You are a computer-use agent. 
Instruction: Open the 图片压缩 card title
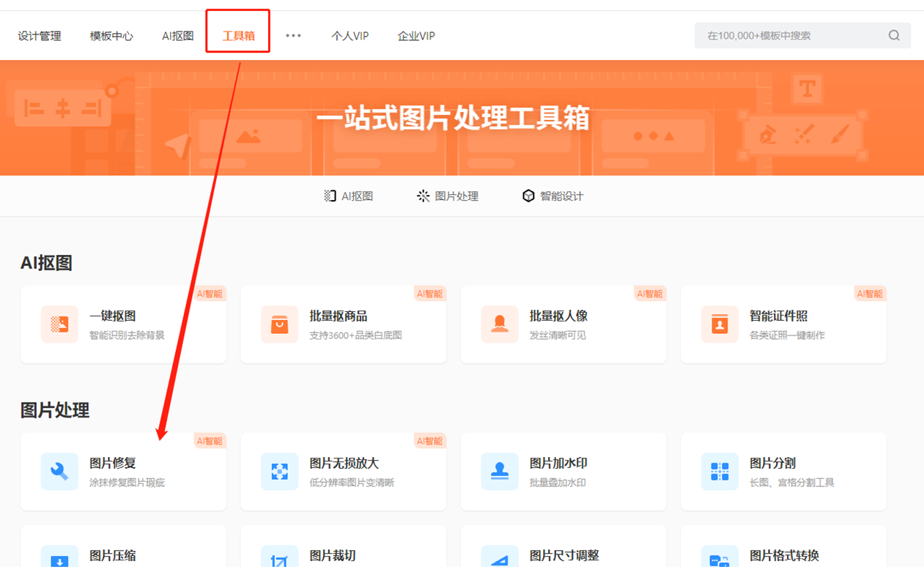tap(113, 556)
